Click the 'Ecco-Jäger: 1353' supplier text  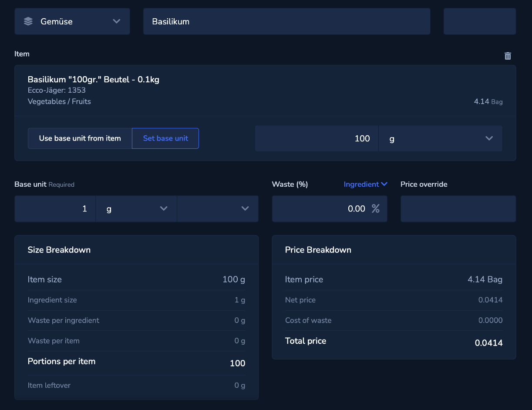(x=57, y=90)
